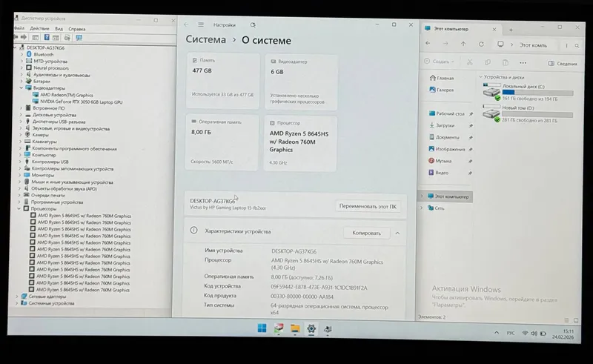Select Локальный диск (C:) drive
Image resolution: width=593 pixels, height=364 pixels.
coord(528,93)
